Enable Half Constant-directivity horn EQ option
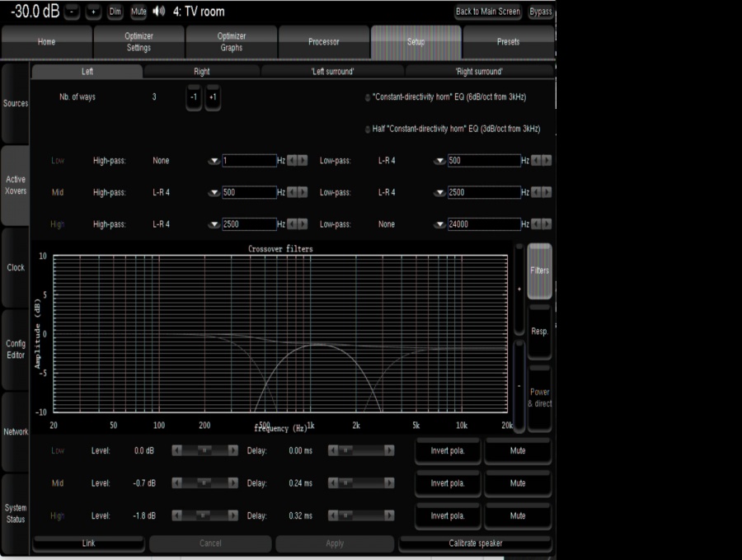742x560 pixels. 368,129
